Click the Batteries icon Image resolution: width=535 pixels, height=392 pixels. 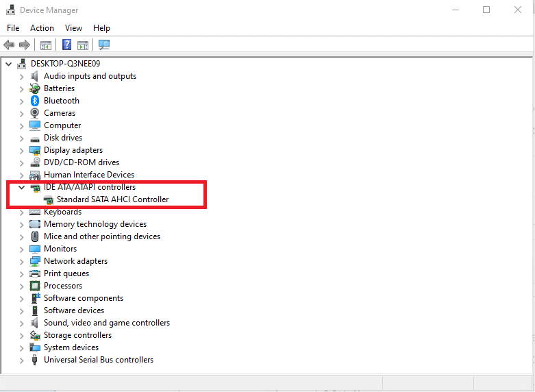click(34, 88)
